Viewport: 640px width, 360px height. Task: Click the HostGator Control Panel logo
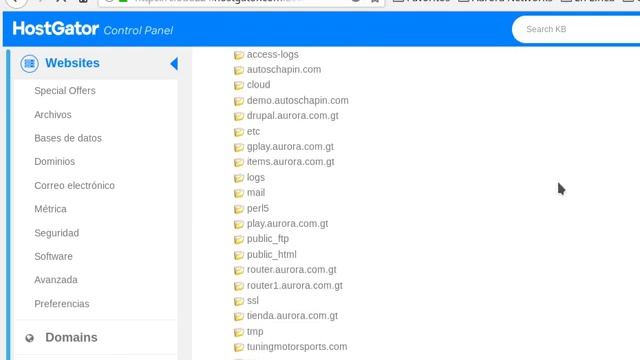coord(93,29)
